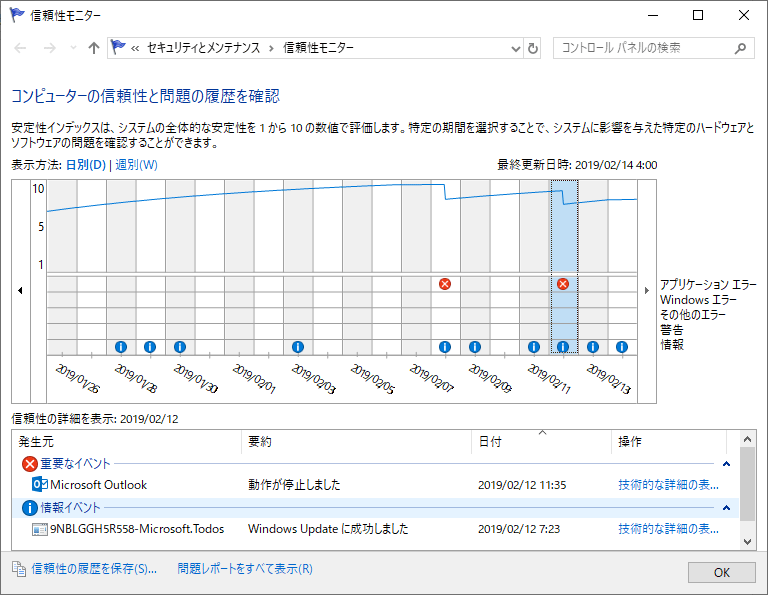The height and width of the screenshot is (595, 768).
Task: Click the Microsoft Outlook app icon
Action: pos(40,484)
